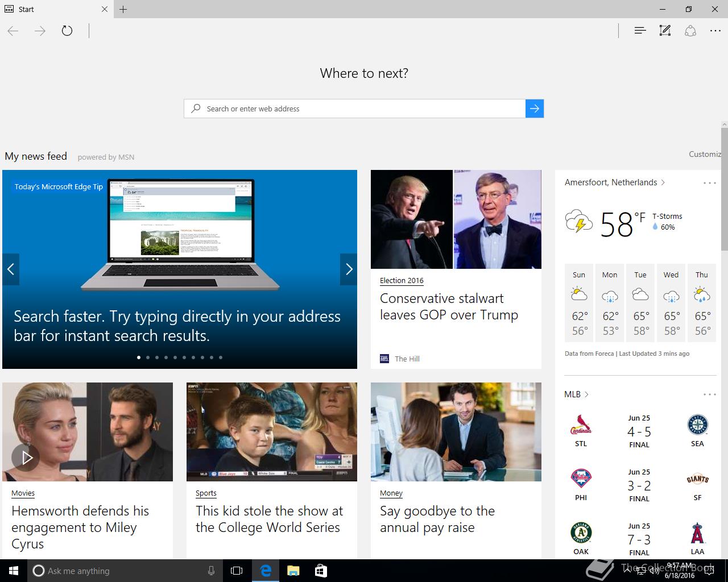Screen dimensions: 728x582
Task: Open the College World Series kid thumbnail
Action: tap(272, 432)
